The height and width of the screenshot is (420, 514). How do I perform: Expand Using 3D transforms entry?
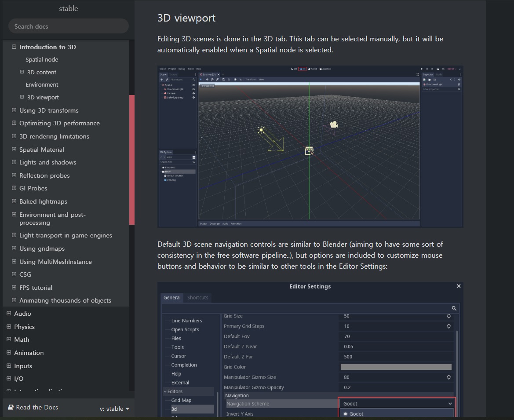tap(14, 110)
